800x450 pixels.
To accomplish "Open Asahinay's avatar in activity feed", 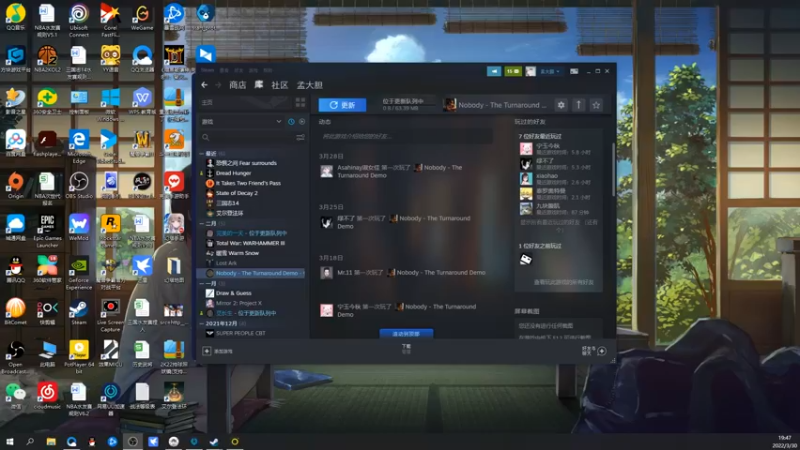I will tap(327, 171).
